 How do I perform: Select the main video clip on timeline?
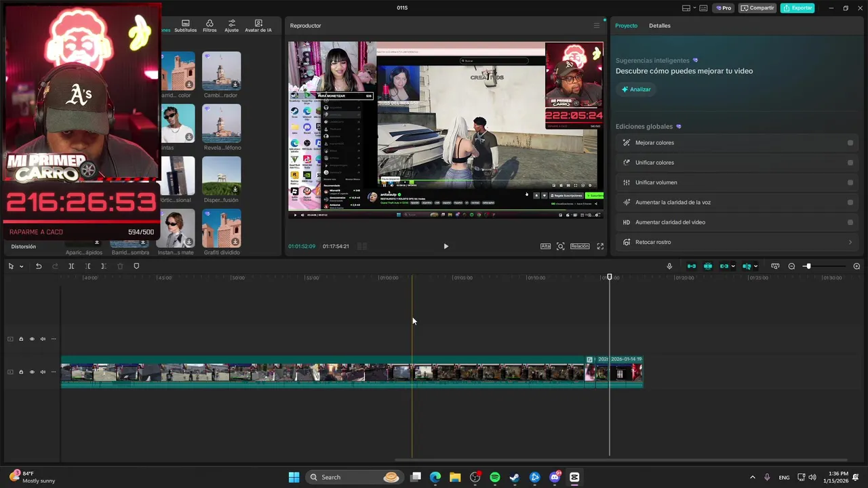click(323, 372)
